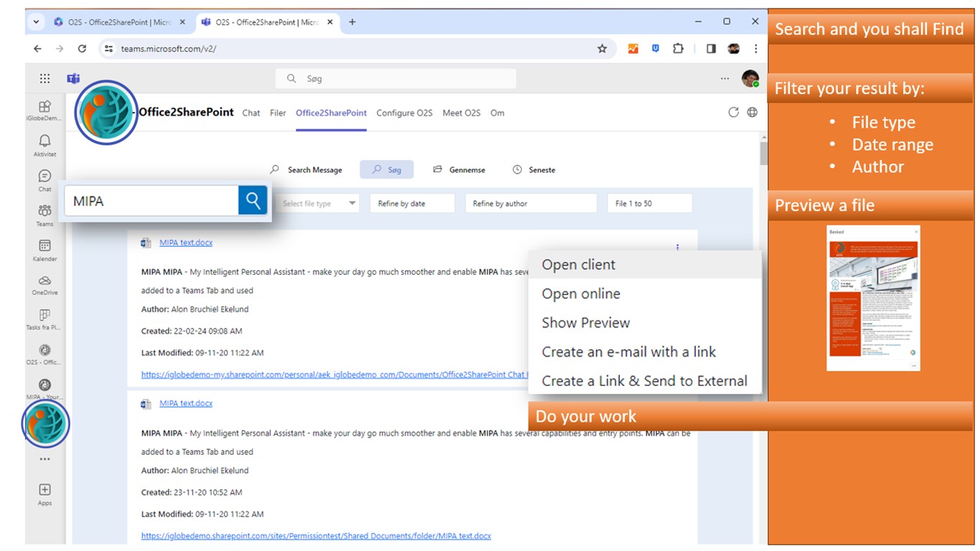This screenshot has width=980, height=551.
Task: Open a new browser tab
Action: coord(352,22)
